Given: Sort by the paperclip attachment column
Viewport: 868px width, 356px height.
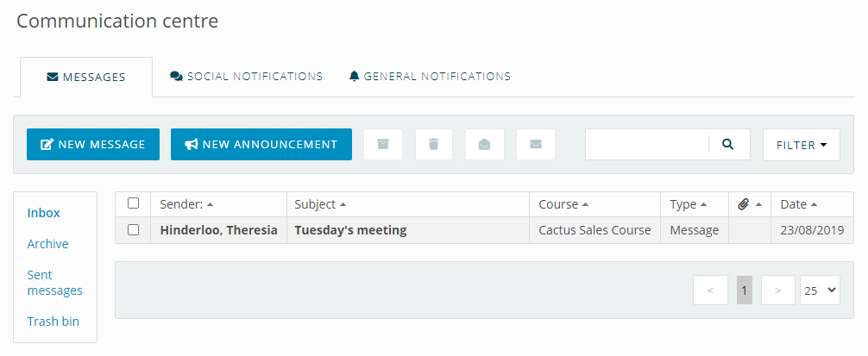Looking at the screenshot, I should click(750, 204).
